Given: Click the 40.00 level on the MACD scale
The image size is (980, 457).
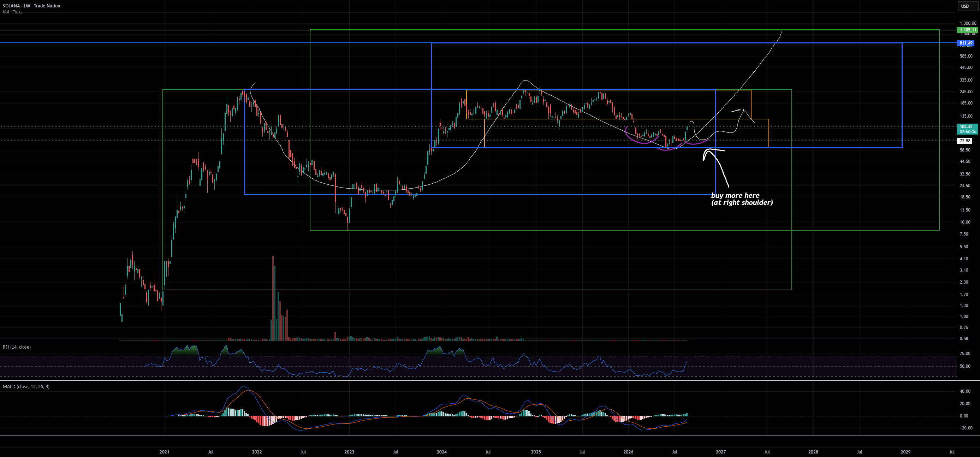Looking at the screenshot, I should coord(965,391).
